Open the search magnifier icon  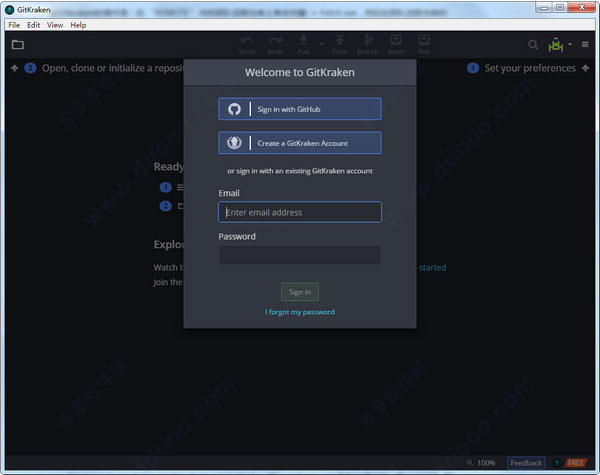point(533,45)
